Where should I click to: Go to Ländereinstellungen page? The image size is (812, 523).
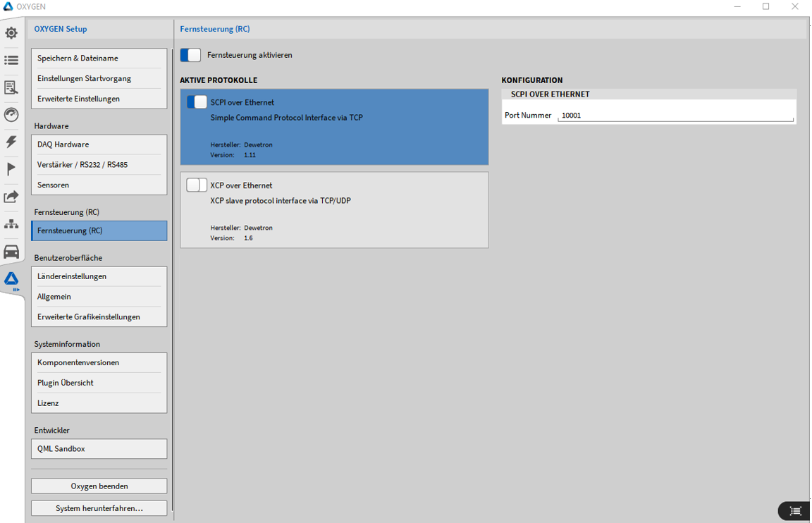[99, 276]
